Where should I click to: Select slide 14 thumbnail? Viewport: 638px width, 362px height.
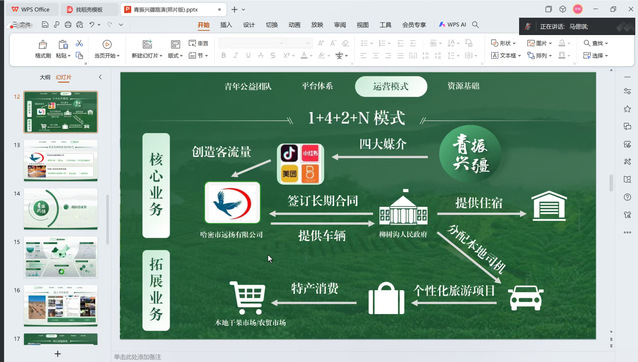(x=61, y=209)
